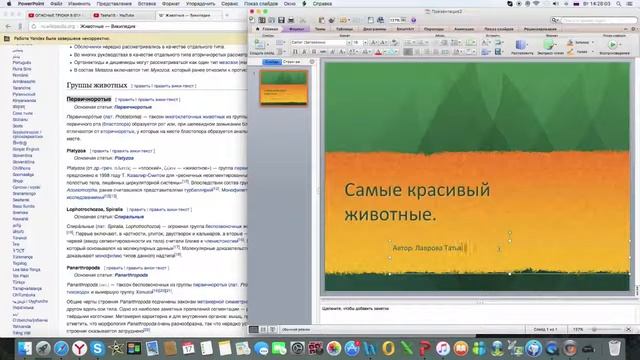Open Skype from the Dock
The image size is (640, 360).
pyautogui.click(x=98, y=348)
